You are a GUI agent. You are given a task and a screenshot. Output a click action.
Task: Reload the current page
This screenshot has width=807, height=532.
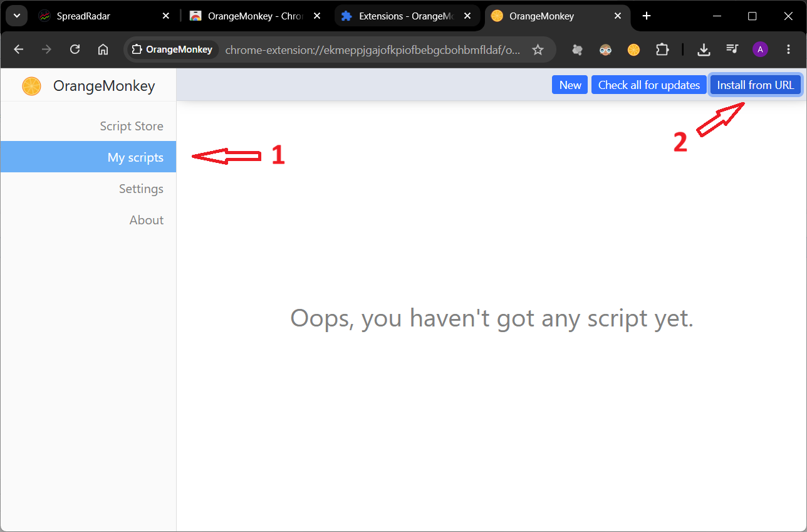click(x=75, y=50)
